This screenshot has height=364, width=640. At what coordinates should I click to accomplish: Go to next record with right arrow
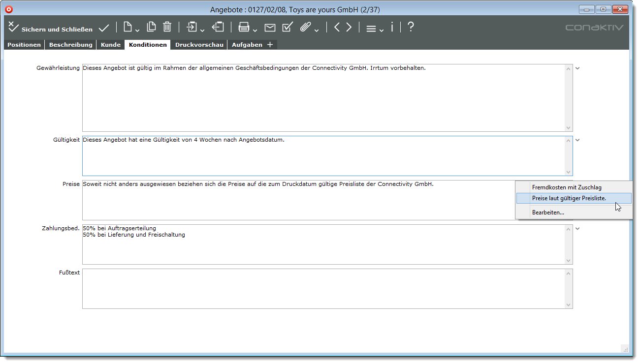tap(349, 28)
